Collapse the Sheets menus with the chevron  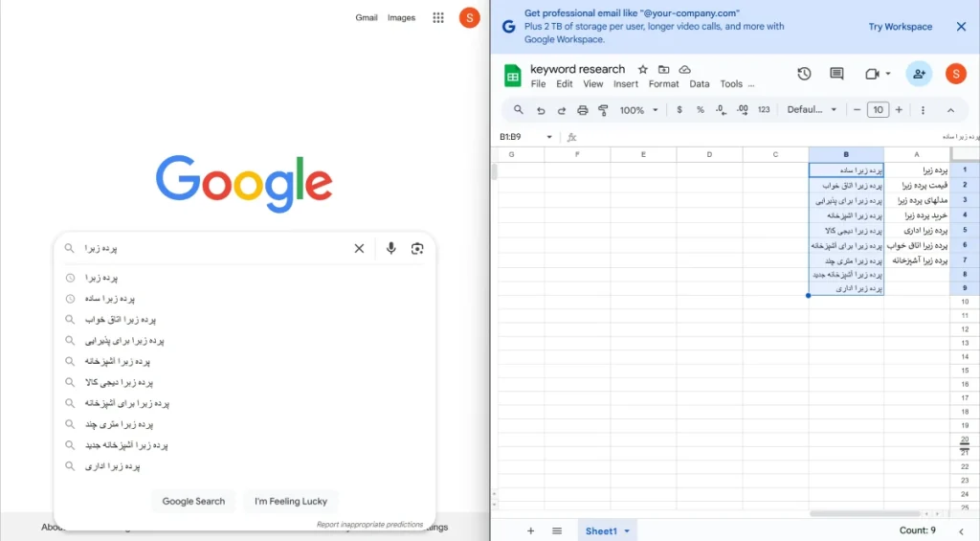(x=950, y=110)
